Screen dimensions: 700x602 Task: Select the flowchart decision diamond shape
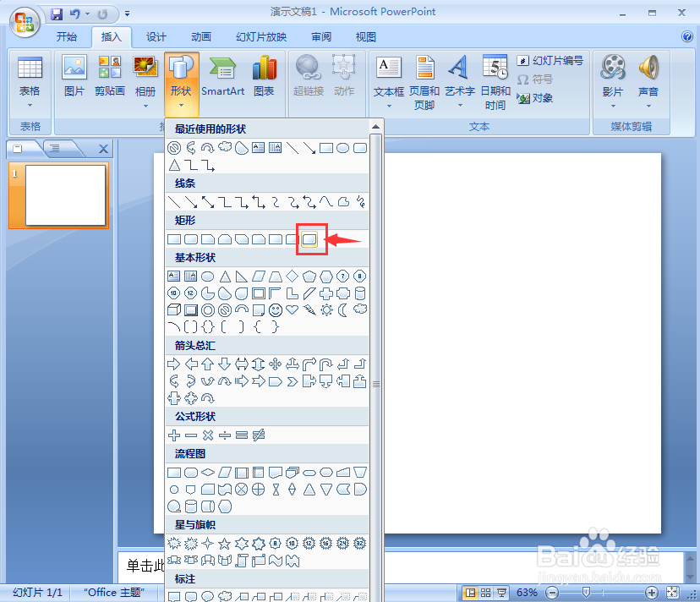(x=208, y=472)
